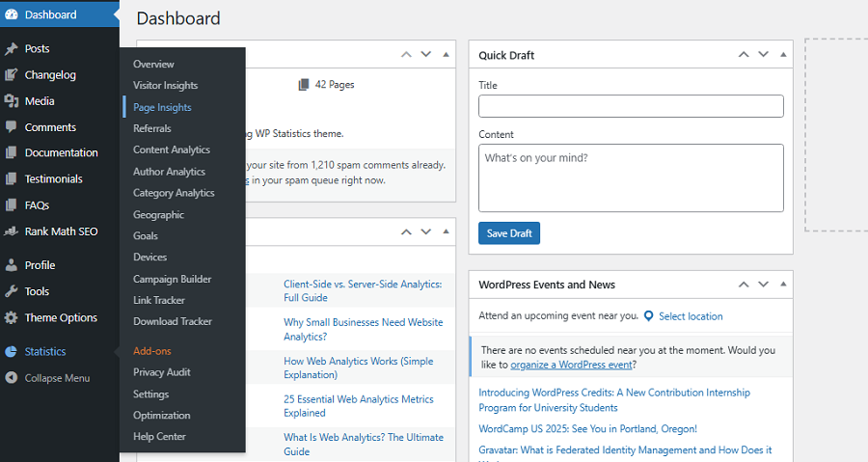The width and height of the screenshot is (868, 462).
Task: Click the Comments speech bubble icon
Action: (12, 127)
